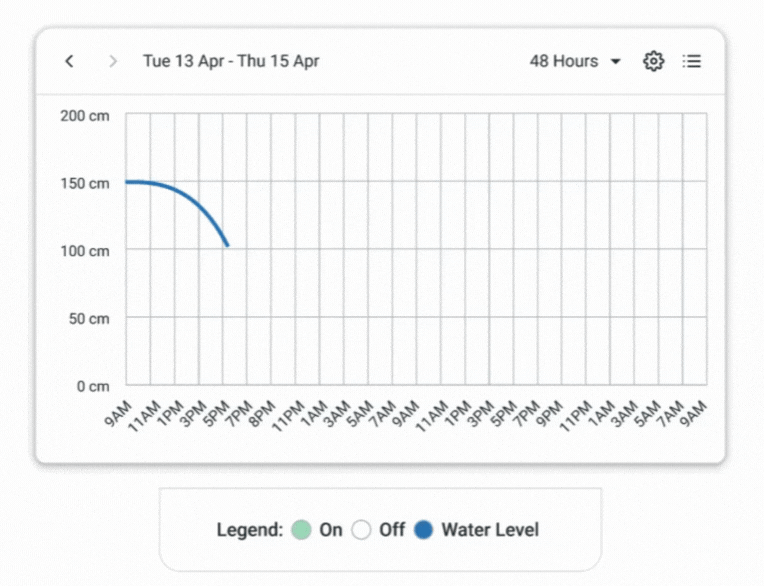
Task: Toggle the Off legend label
Action: coord(392,530)
